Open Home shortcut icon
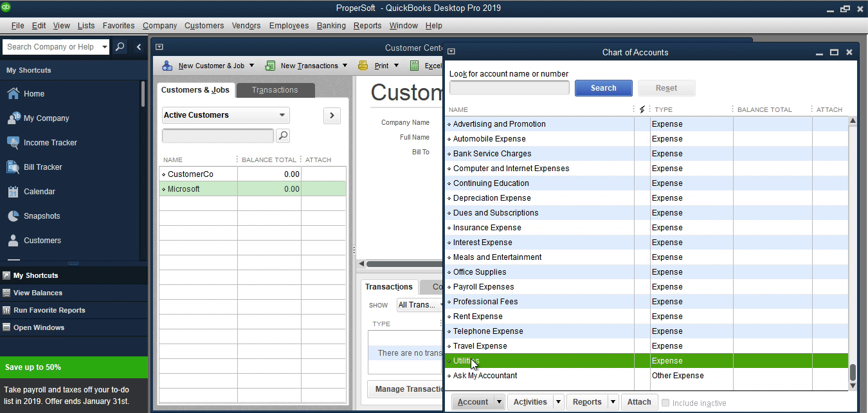 (14, 93)
